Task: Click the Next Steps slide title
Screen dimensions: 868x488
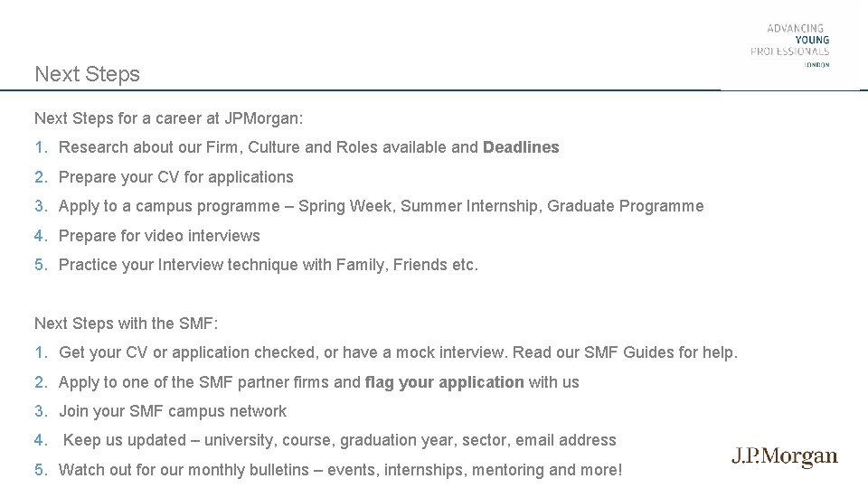Action: tap(87, 74)
